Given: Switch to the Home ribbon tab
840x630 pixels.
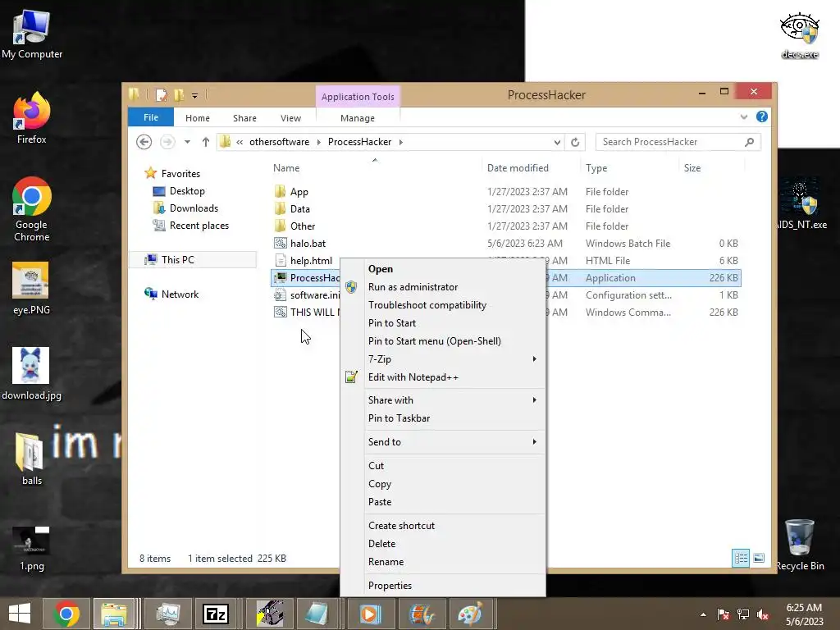Looking at the screenshot, I should pyautogui.click(x=198, y=118).
